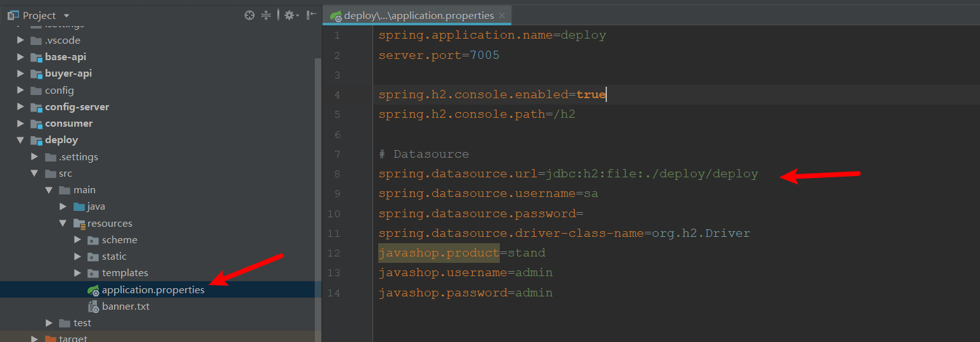
Task: Collapse the deploy module
Action: pyautogui.click(x=21, y=140)
